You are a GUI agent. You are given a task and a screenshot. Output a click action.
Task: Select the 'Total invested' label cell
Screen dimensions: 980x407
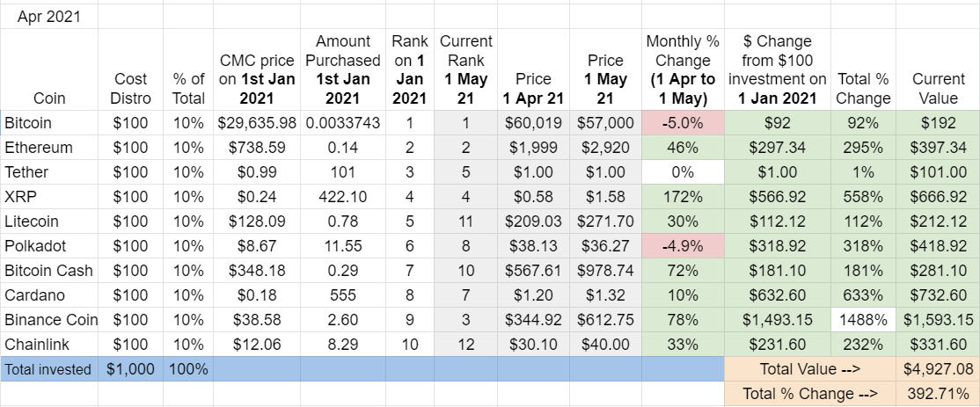(49, 369)
